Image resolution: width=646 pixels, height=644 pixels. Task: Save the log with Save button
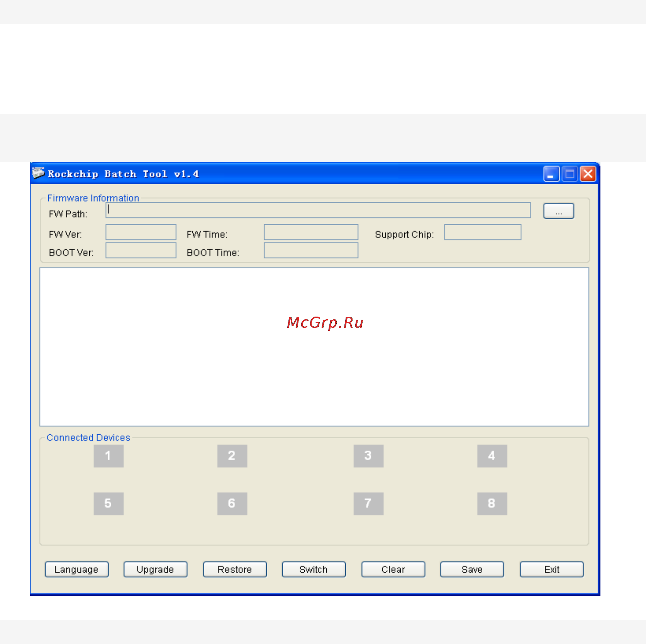(x=472, y=569)
